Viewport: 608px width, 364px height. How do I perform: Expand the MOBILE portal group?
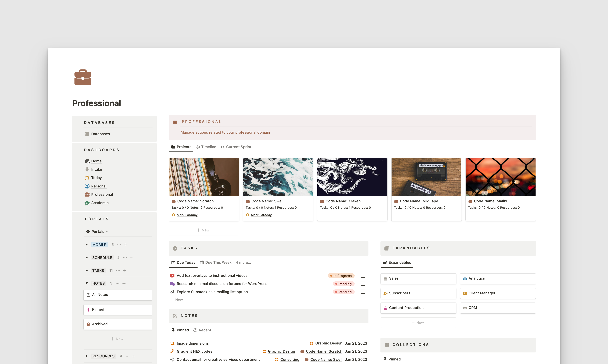click(x=87, y=245)
